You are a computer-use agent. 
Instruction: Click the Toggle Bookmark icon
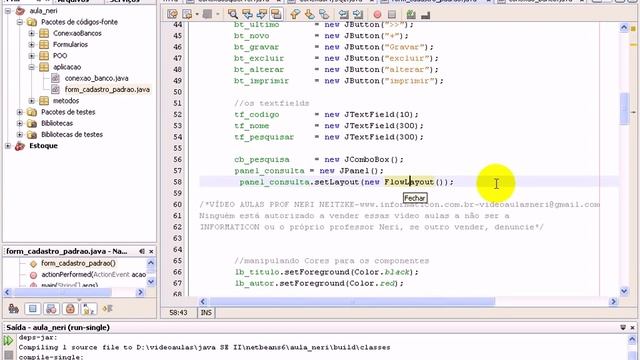coord(324,15)
